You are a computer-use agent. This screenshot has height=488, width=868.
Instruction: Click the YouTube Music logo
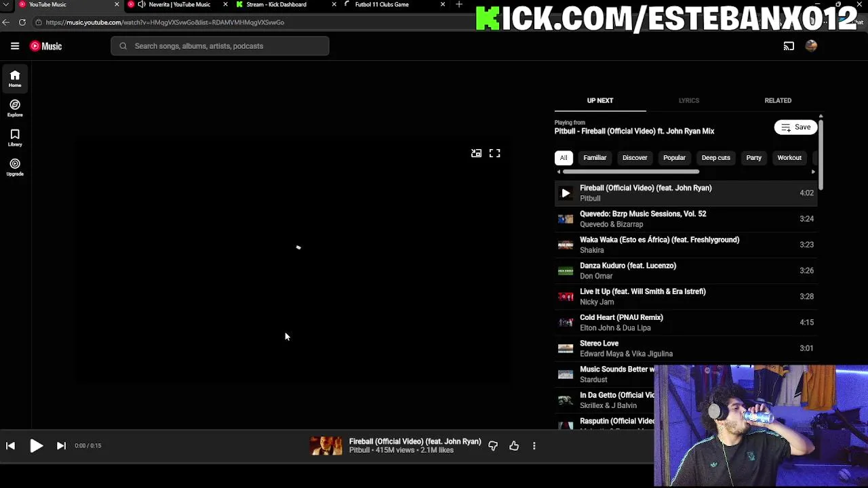[x=45, y=46]
